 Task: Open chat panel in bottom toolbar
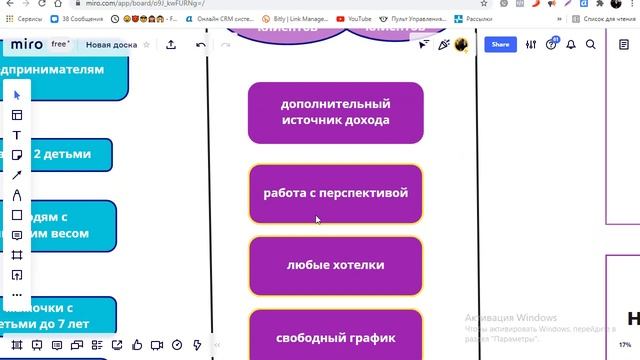pos(77,345)
